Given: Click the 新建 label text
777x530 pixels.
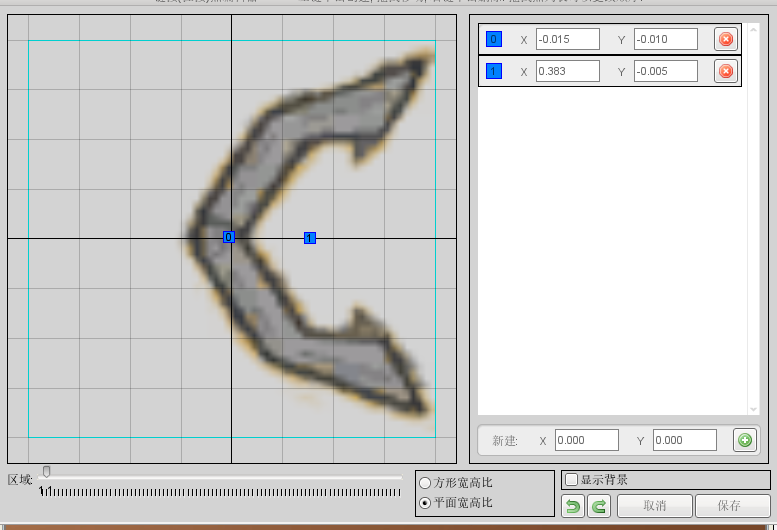Looking at the screenshot, I should pyautogui.click(x=505, y=440).
